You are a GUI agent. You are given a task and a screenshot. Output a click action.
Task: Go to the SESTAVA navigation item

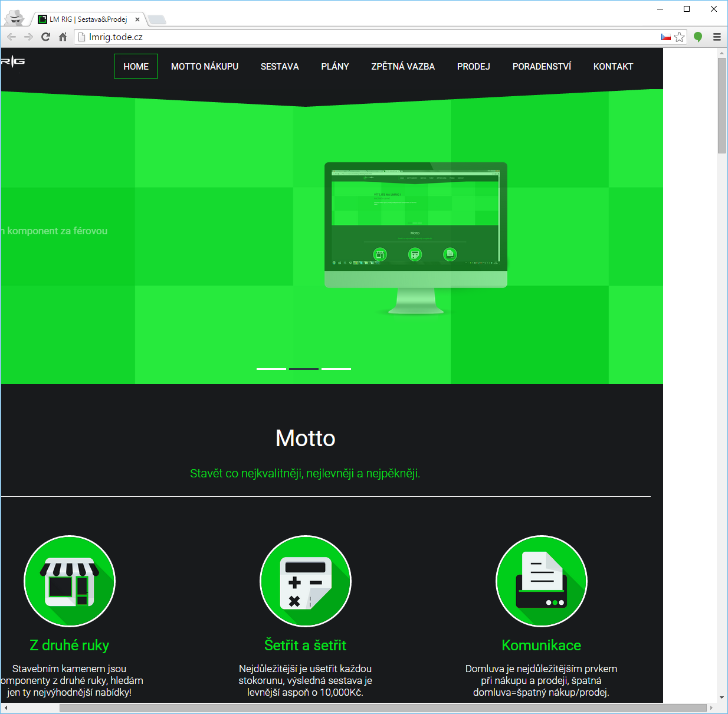[280, 67]
